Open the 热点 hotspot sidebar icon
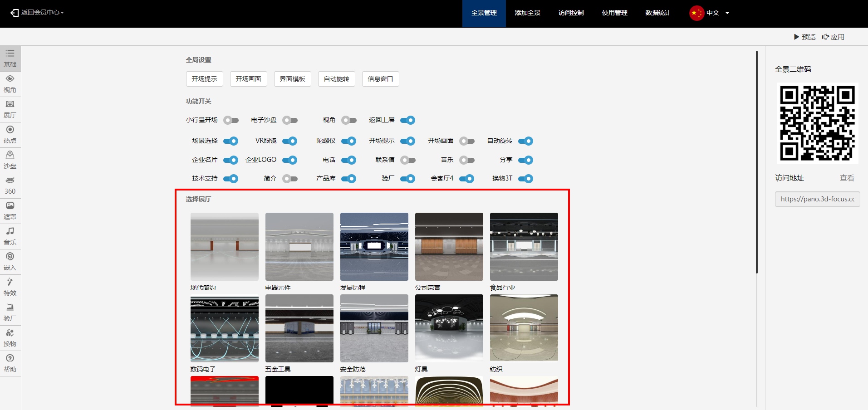The width and height of the screenshot is (868, 410). pyautogui.click(x=10, y=135)
